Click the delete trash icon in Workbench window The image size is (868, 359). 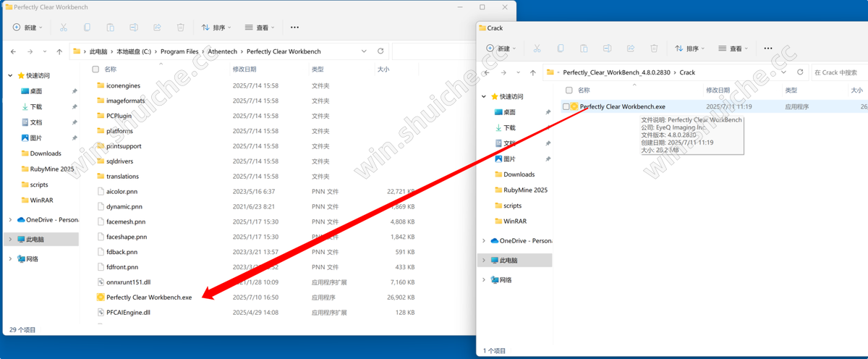[181, 28]
